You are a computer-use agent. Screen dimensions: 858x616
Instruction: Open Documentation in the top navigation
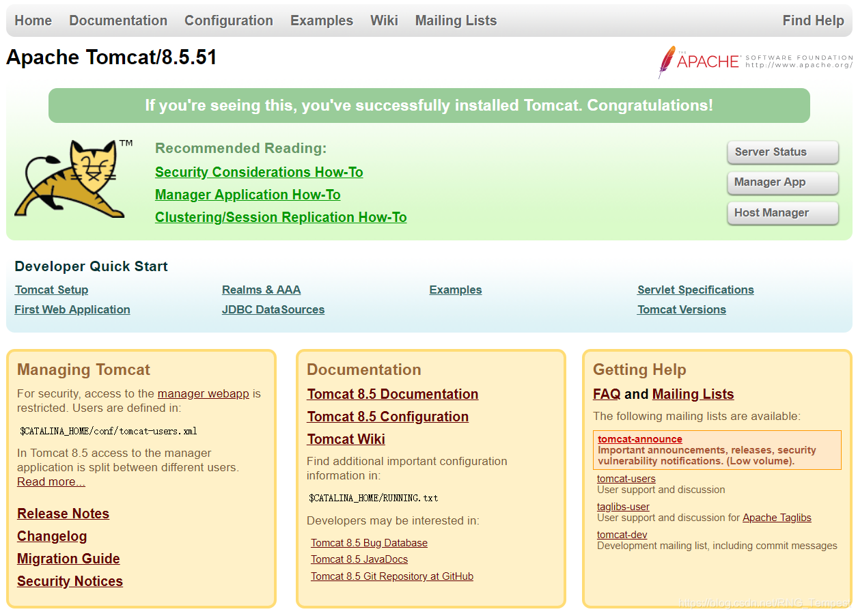coord(118,20)
